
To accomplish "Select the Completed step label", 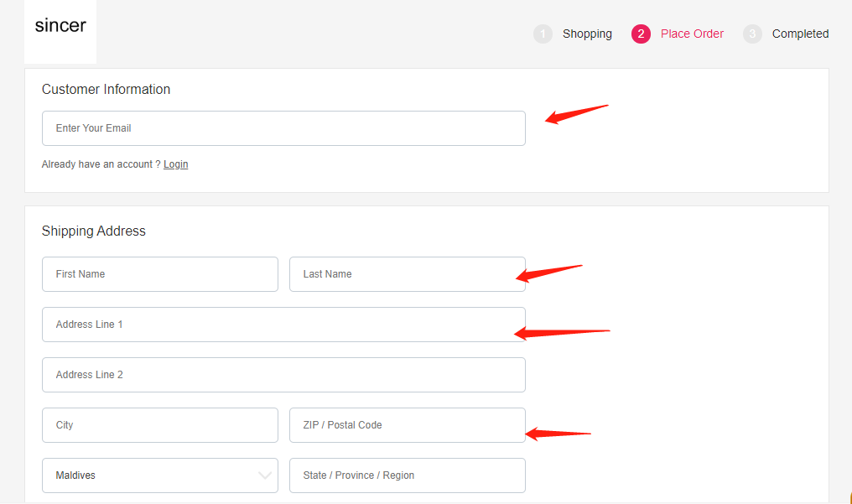I will pyautogui.click(x=800, y=34).
